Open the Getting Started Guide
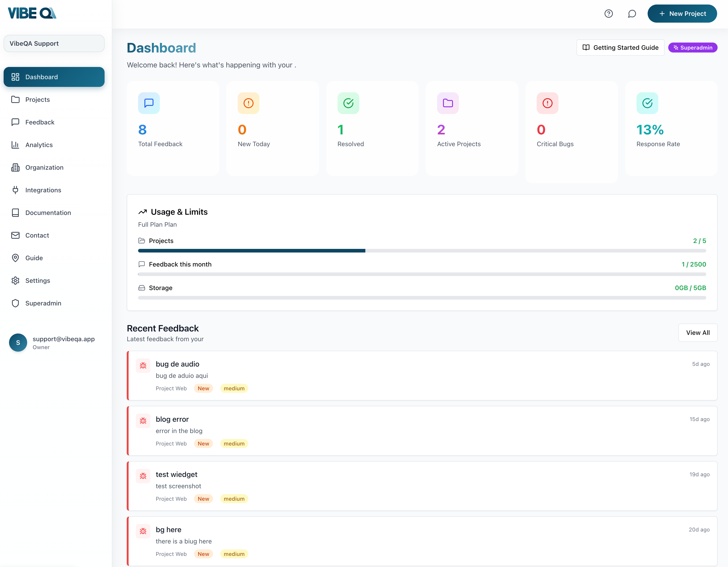This screenshot has height=567, width=728. coord(620,48)
